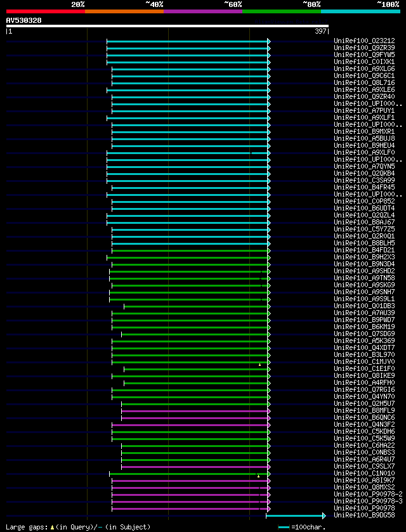Click the green alignment bar for UniRef100_B4FD21
Image resolution: width=406 pixels, height=532 pixels.
point(191,250)
